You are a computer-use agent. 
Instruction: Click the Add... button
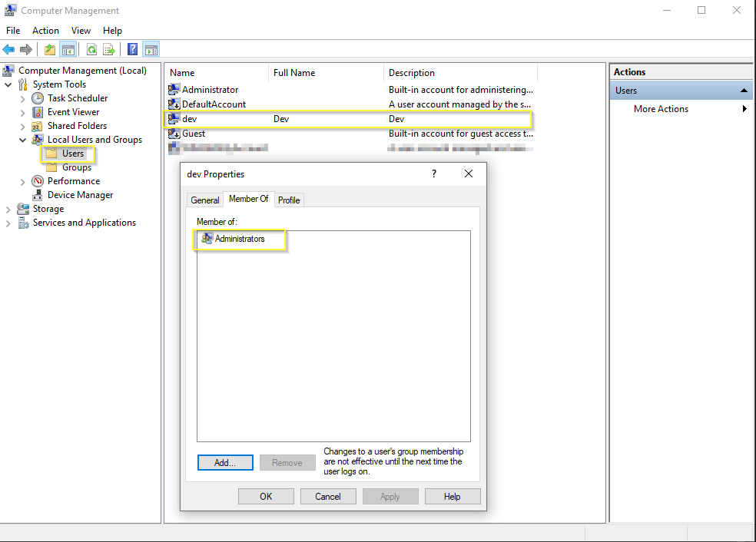pos(225,462)
